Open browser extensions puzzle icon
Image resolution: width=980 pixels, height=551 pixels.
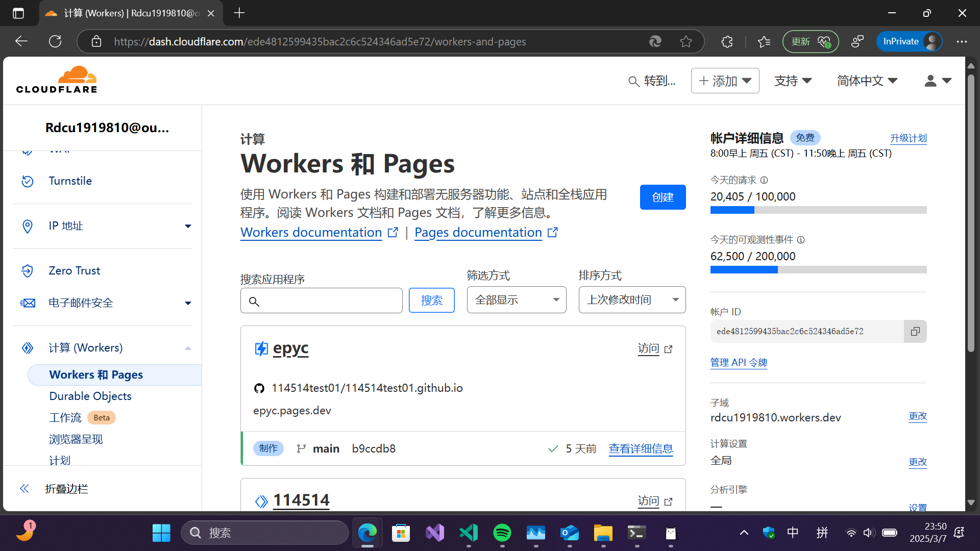tap(727, 42)
